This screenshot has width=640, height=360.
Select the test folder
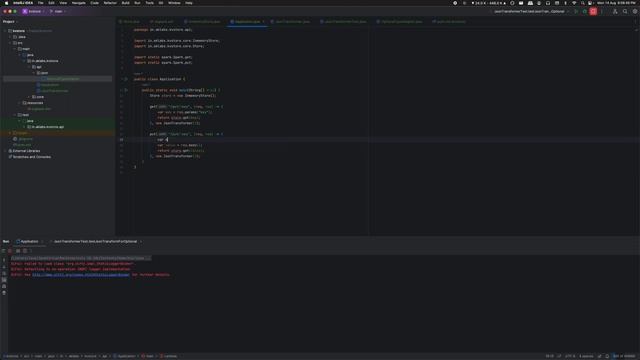(x=23, y=115)
